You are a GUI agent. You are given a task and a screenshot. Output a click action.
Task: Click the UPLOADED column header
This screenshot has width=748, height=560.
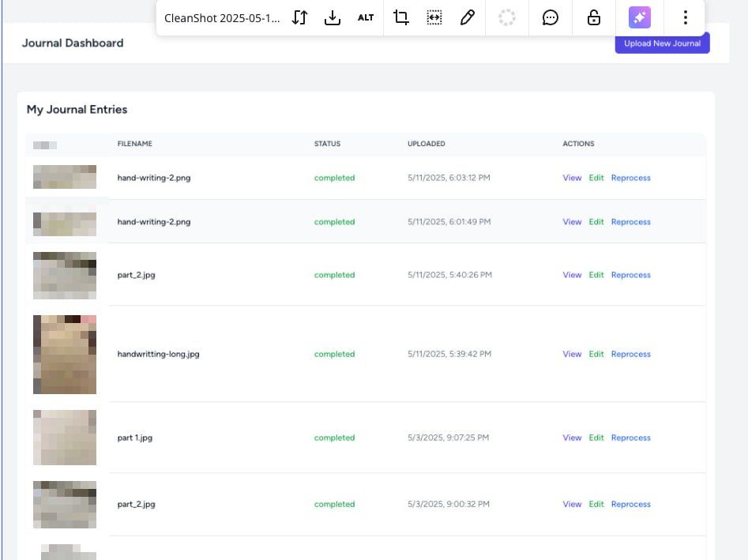426,144
